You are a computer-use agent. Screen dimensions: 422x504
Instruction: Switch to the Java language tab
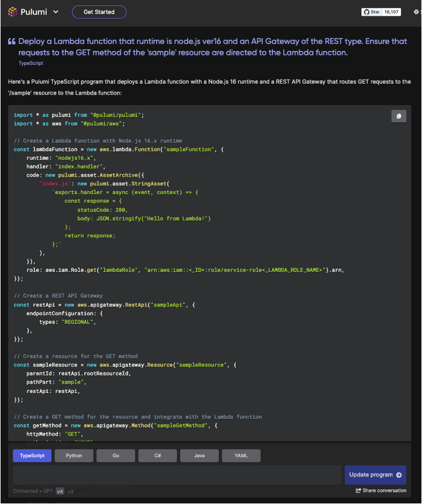click(199, 455)
